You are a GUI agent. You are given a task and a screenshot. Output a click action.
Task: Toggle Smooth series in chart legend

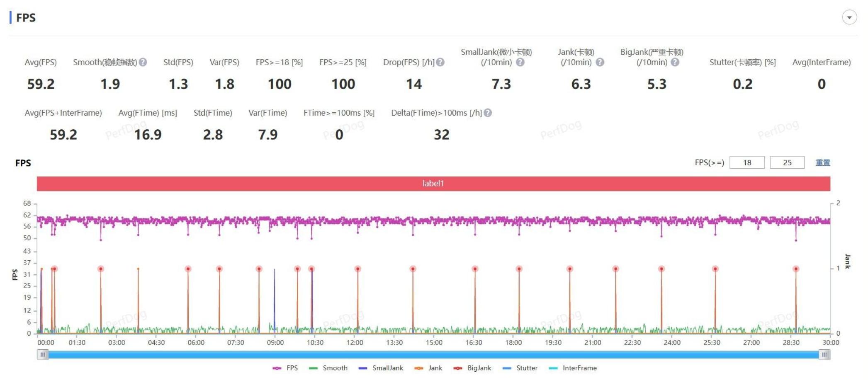click(x=328, y=368)
